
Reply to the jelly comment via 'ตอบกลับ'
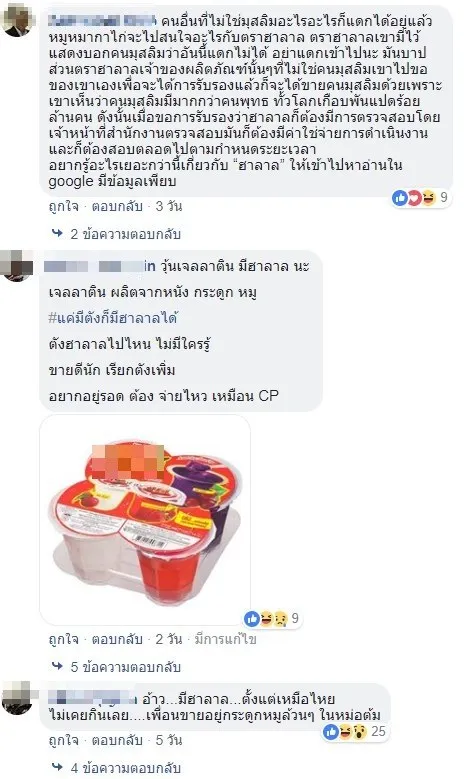(x=117, y=639)
